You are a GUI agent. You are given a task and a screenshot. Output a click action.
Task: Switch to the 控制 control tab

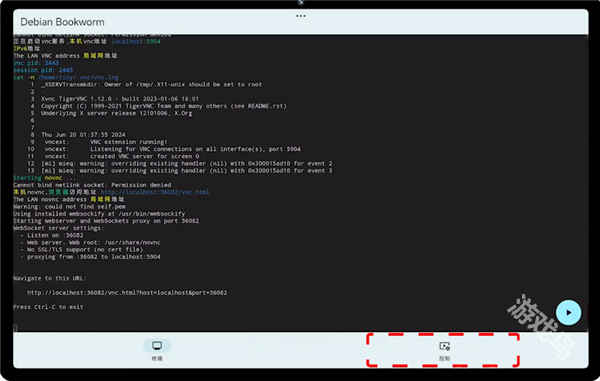(444, 350)
